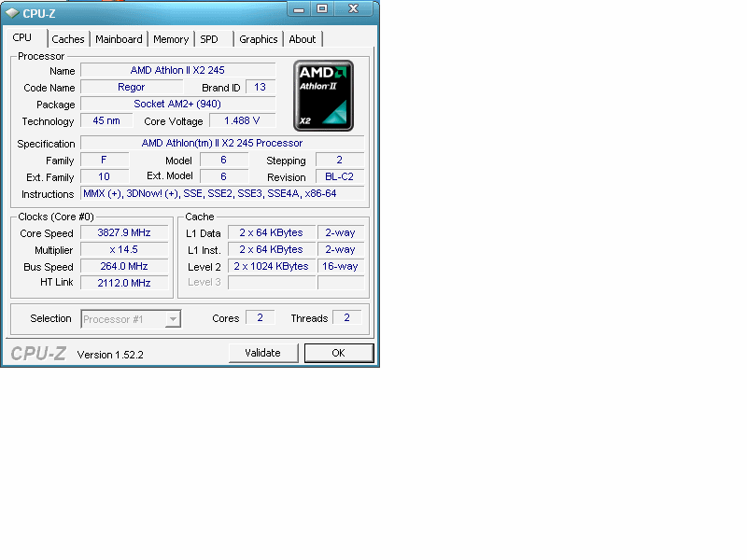Screen dimensions: 747x560
Task: Click the L1 Inst. associativity 2-way
Action: 341,249
